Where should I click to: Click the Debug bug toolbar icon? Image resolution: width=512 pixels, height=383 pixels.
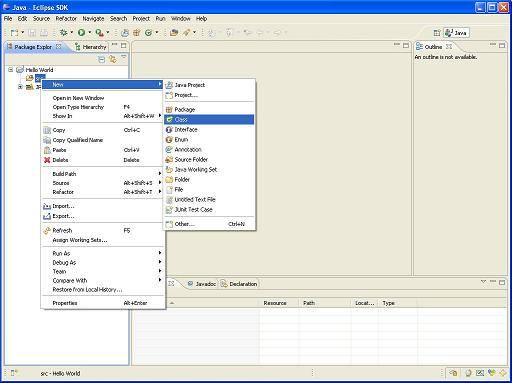pyautogui.click(x=63, y=32)
